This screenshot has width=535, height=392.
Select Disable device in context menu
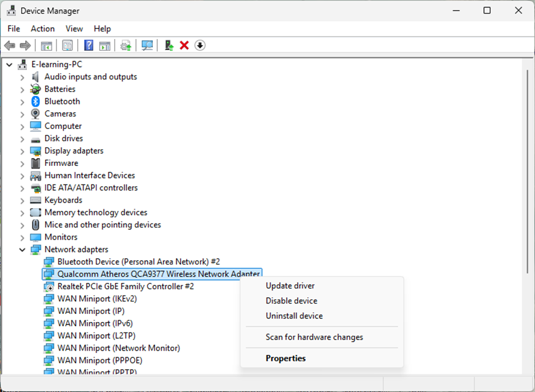[291, 301]
